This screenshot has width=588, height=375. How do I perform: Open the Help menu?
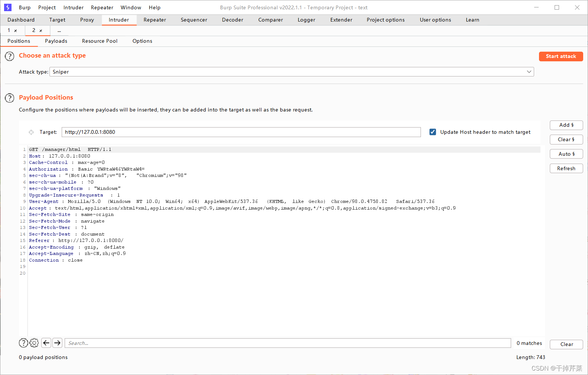[x=155, y=7]
